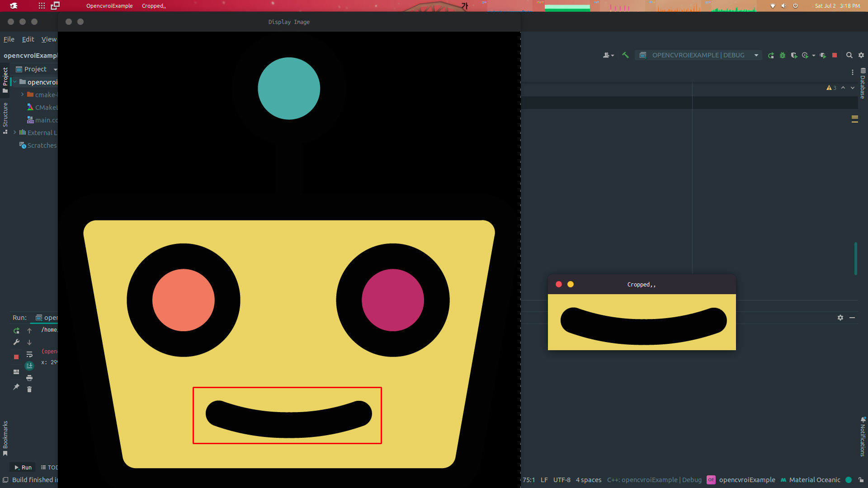
Task: Open Search Everywhere magnifier icon
Action: click(849, 55)
